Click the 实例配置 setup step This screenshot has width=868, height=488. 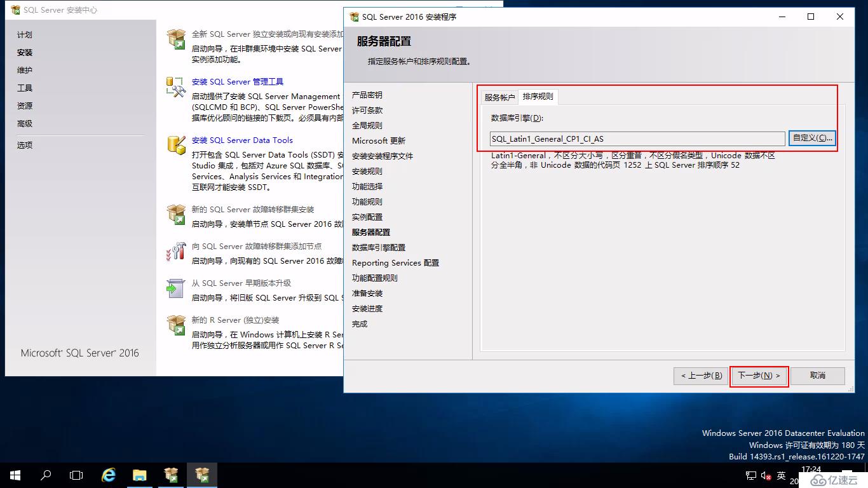point(367,217)
